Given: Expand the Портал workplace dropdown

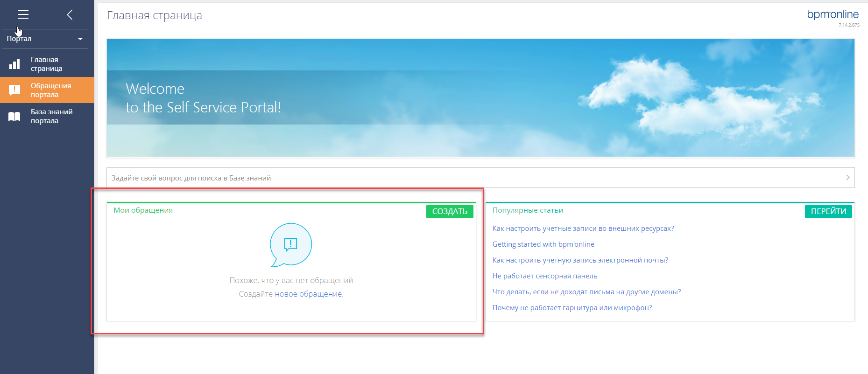Looking at the screenshot, I should tap(44, 39).
